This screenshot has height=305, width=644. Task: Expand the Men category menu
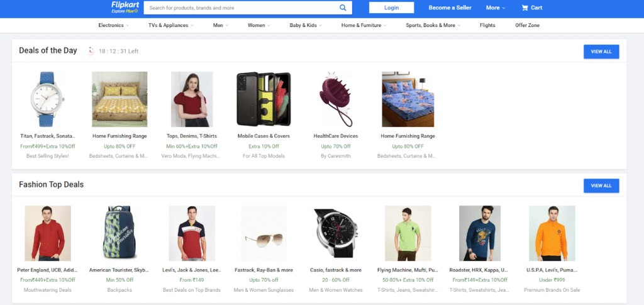click(x=221, y=25)
